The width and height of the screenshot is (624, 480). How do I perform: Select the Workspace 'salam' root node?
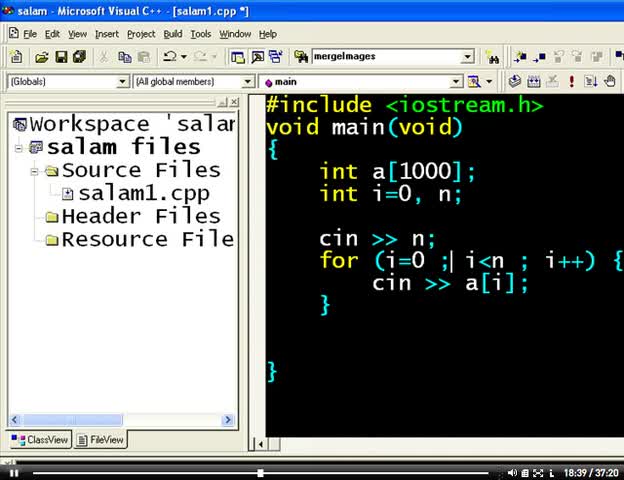tap(132, 124)
